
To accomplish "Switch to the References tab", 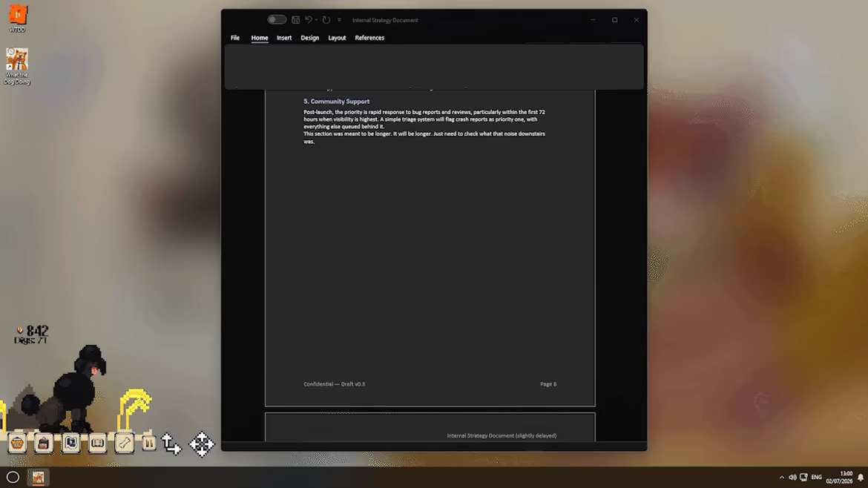I will (x=369, y=38).
